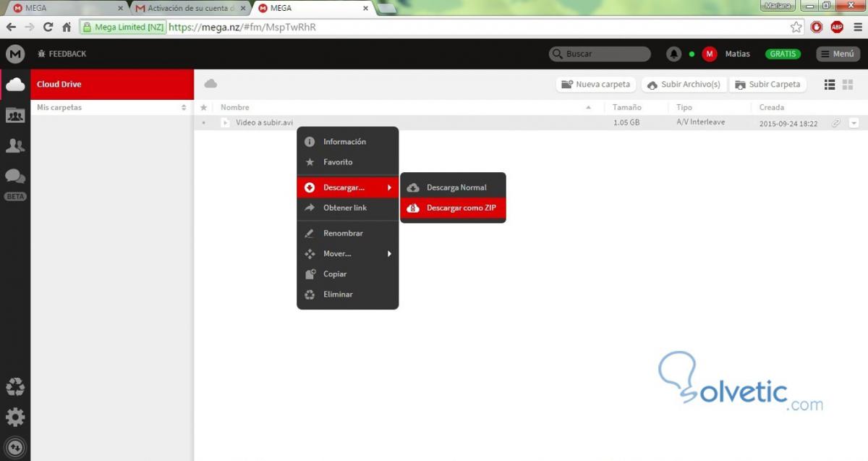
Task: Open the Rubbish Bin recycle icon
Action: click(15, 387)
